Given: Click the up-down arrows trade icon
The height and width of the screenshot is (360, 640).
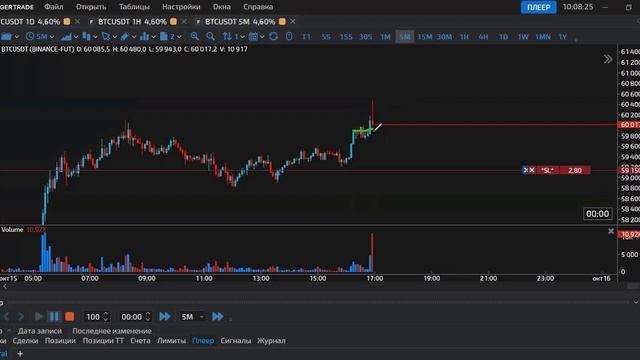Looking at the screenshot, I should coord(227,37).
